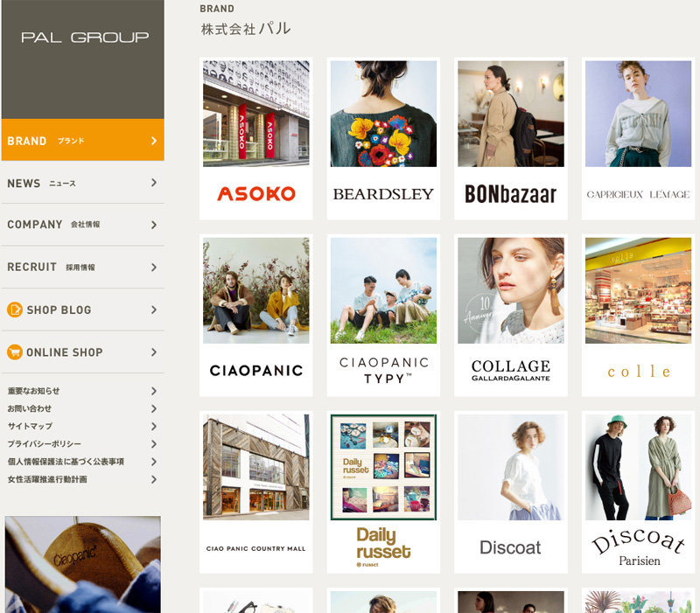
Task: Click the CAPRICIEUX LE'MAGE brand logo
Action: click(x=639, y=194)
